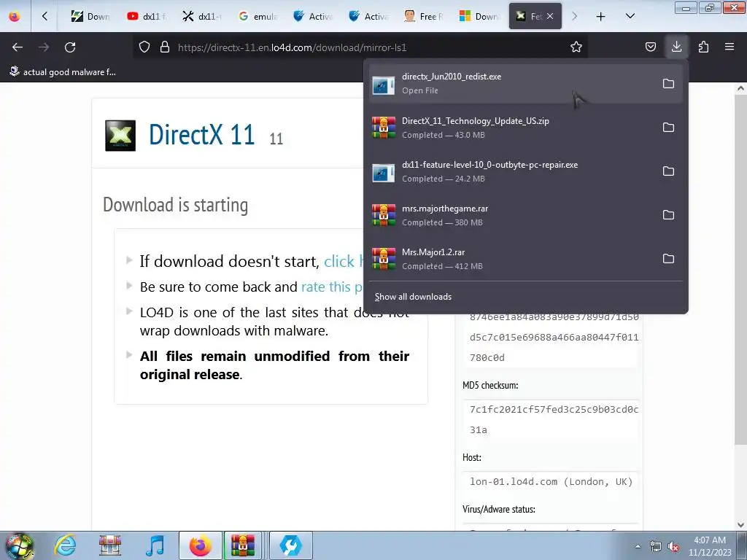Switch to the YouTube dx11 tab
747x560 pixels.
coord(146,17)
